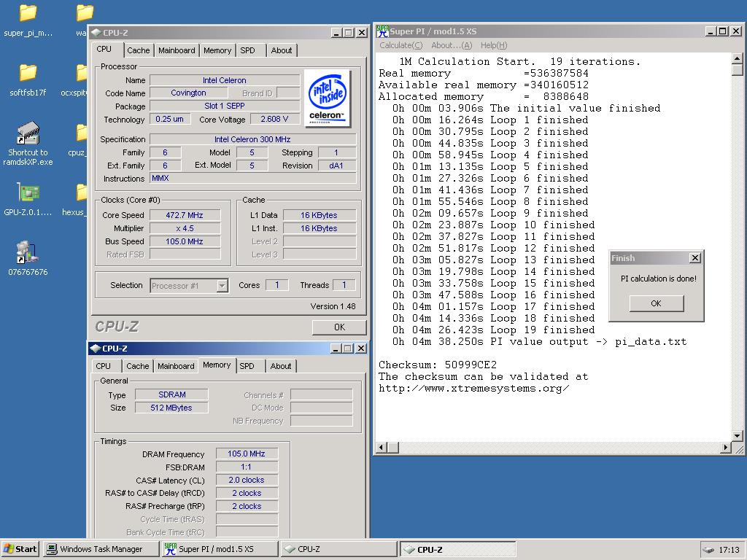The height and width of the screenshot is (560, 747).
Task: Click the Technology 0.25 um field
Action: click(169, 119)
